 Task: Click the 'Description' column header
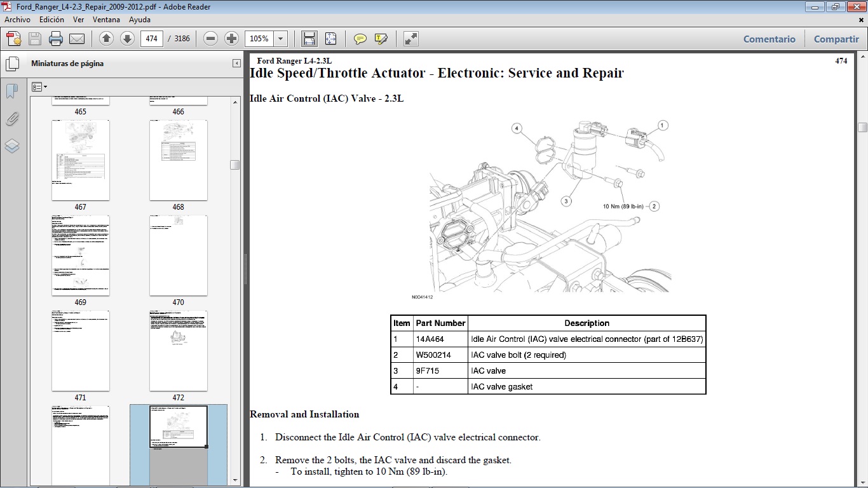pyautogui.click(x=587, y=323)
